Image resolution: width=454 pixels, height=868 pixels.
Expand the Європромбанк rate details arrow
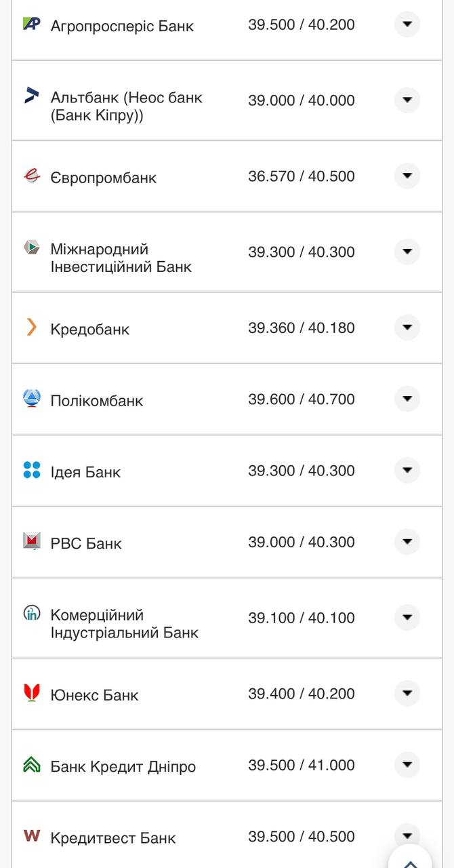coord(407,176)
